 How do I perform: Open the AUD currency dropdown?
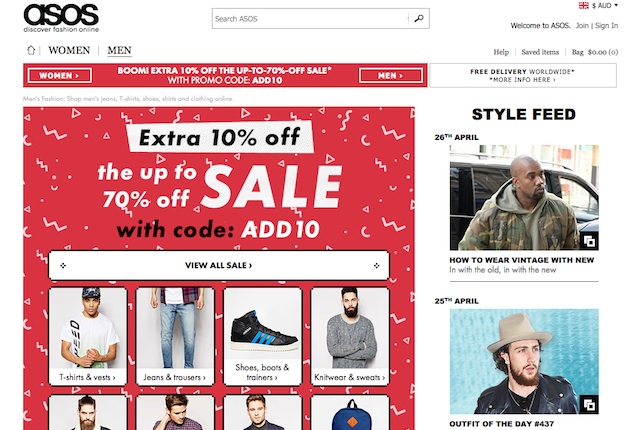click(604, 5)
